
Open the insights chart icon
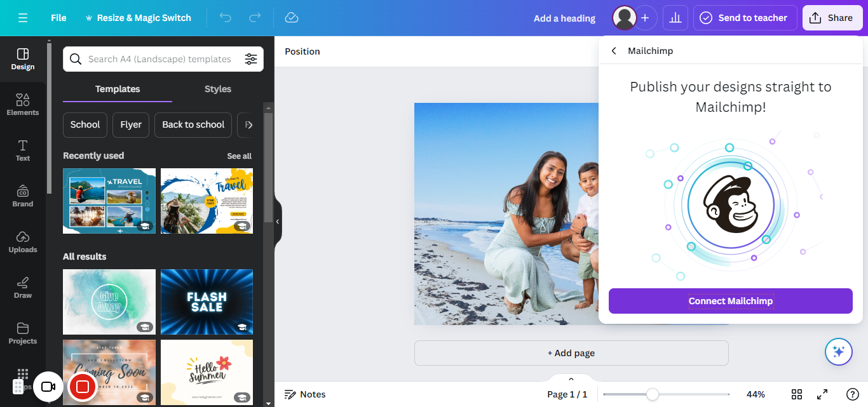[675, 18]
